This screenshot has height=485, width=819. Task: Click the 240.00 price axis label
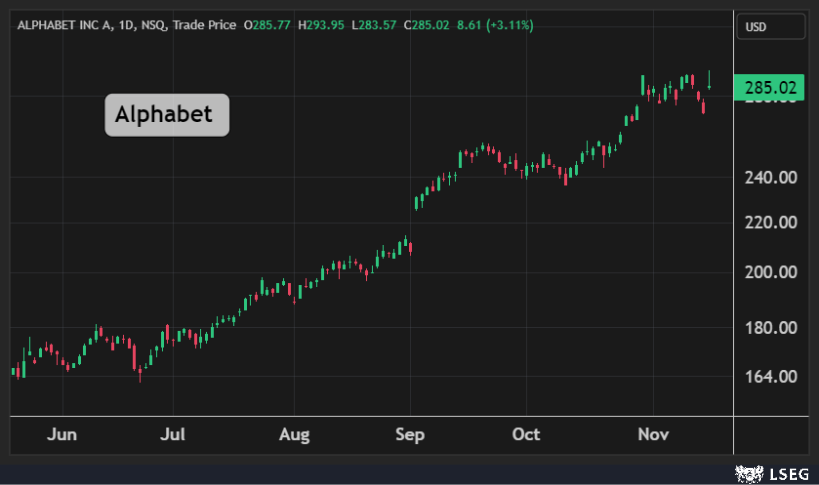coord(772,178)
